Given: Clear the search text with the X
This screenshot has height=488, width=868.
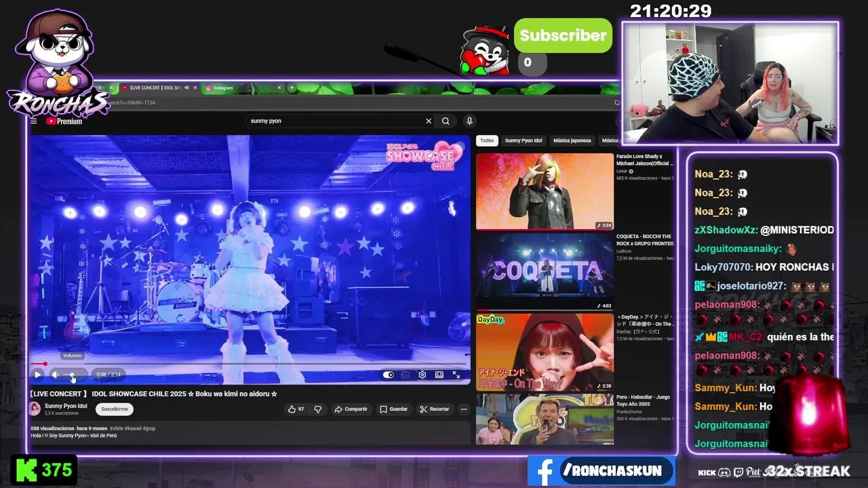Looking at the screenshot, I should 429,121.
